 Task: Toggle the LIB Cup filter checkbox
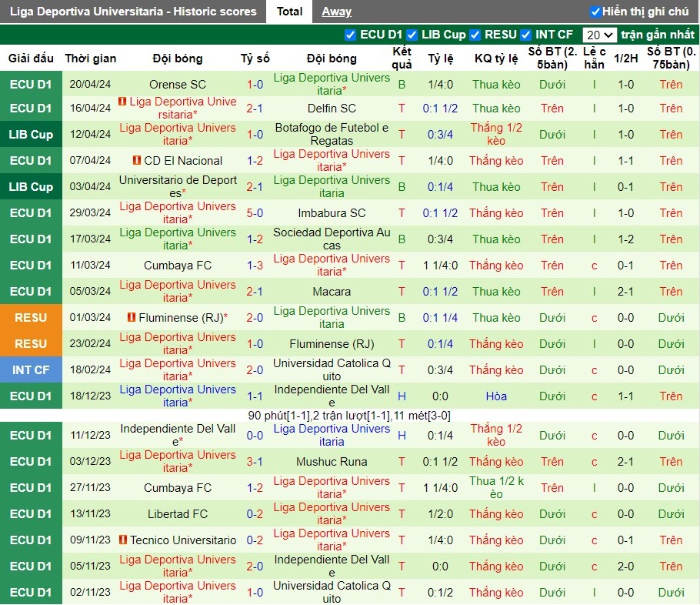[x=412, y=35]
